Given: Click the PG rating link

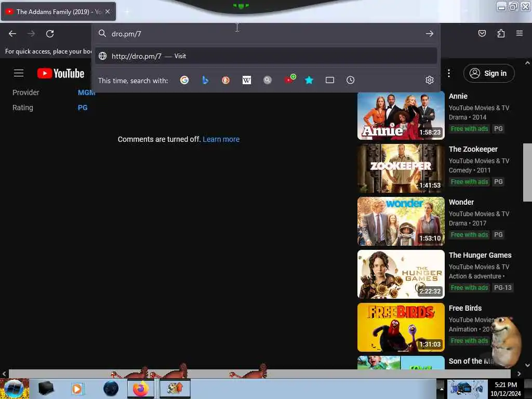Looking at the screenshot, I should pyautogui.click(x=83, y=108).
